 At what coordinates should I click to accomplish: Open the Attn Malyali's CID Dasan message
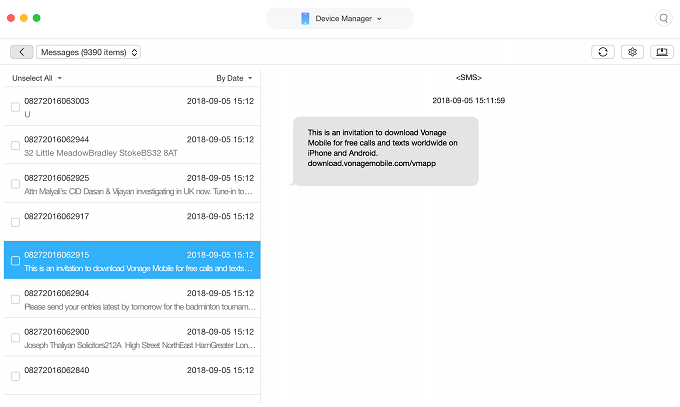pos(132,184)
